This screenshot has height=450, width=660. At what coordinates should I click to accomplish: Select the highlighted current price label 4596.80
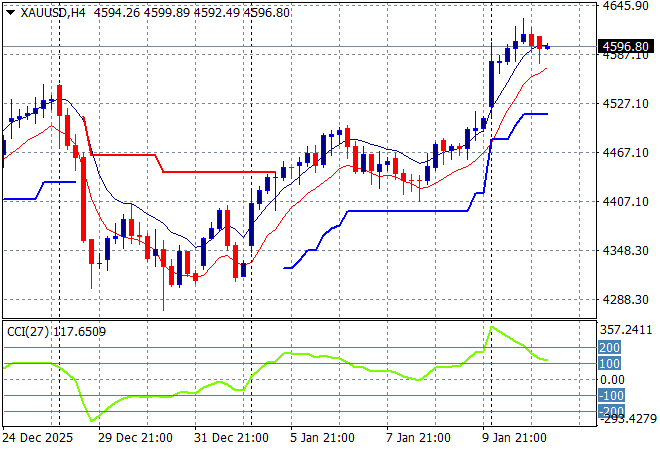(629, 46)
